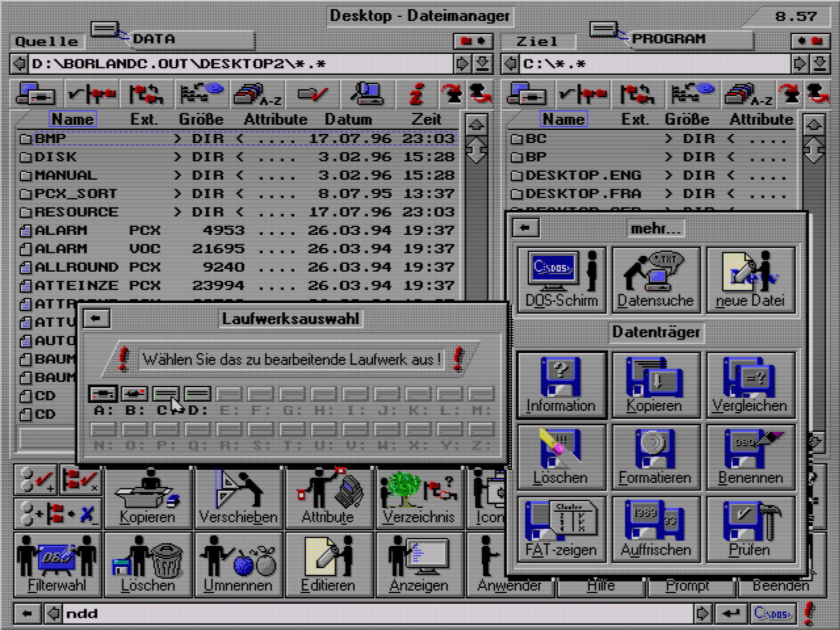Click the target pane scroll-up arrow
This screenshot has width=840, height=630.
814,125
